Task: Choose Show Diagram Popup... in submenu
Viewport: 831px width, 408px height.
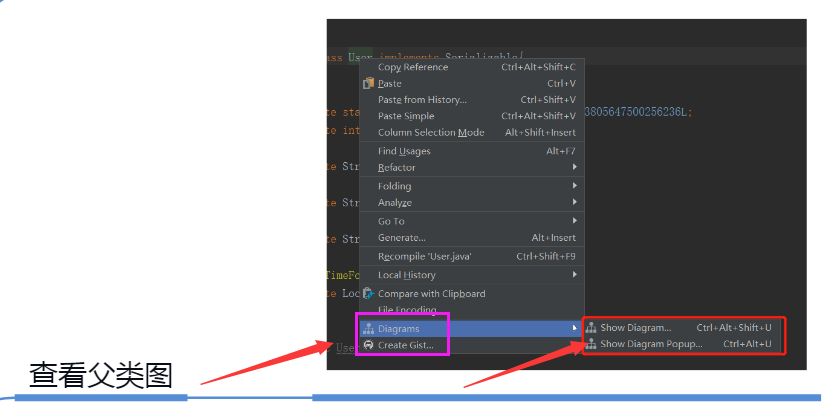Action: (x=682, y=344)
